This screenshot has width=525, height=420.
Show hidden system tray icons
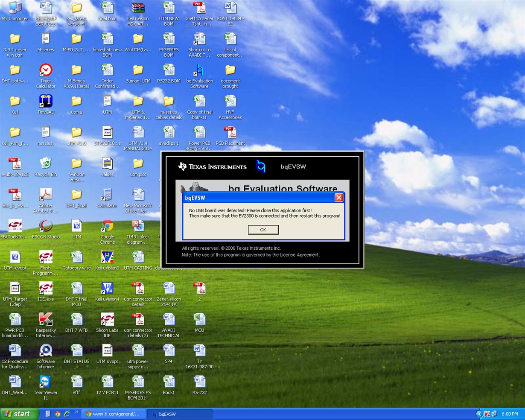pyautogui.click(x=479, y=414)
